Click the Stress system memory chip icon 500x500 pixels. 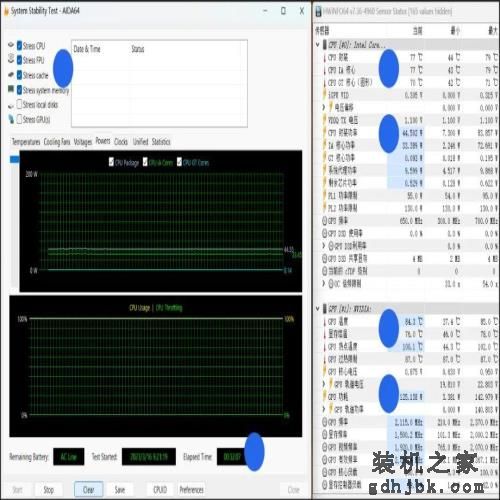[11, 89]
